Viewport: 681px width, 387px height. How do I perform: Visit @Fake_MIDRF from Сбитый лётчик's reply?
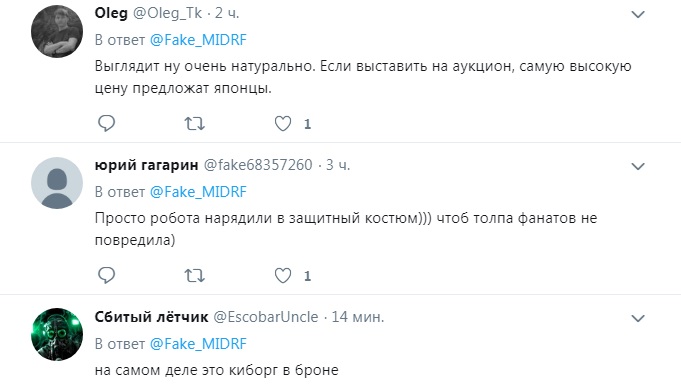[x=198, y=344]
